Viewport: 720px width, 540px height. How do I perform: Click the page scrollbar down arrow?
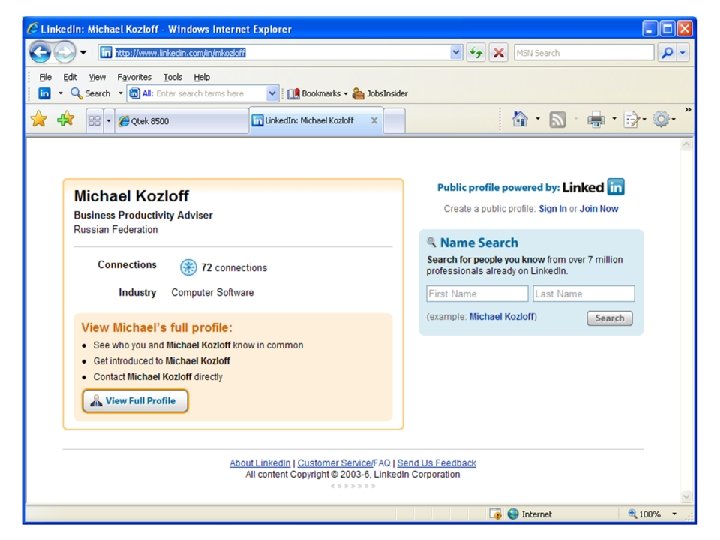[x=686, y=496]
